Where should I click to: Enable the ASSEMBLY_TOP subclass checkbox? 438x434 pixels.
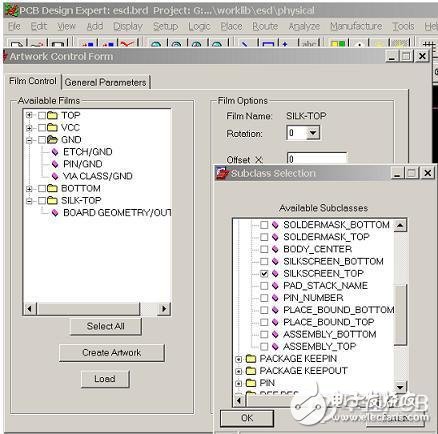(x=264, y=347)
